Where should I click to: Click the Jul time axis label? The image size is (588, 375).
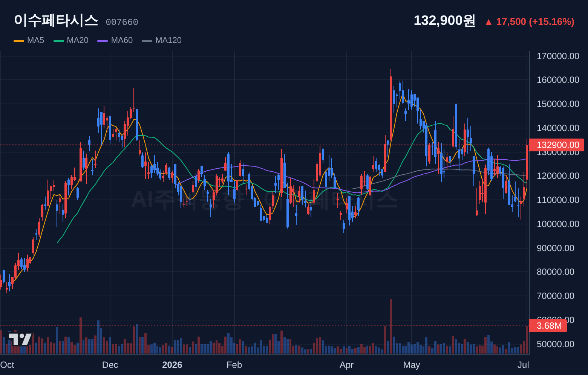pos(523,365)
